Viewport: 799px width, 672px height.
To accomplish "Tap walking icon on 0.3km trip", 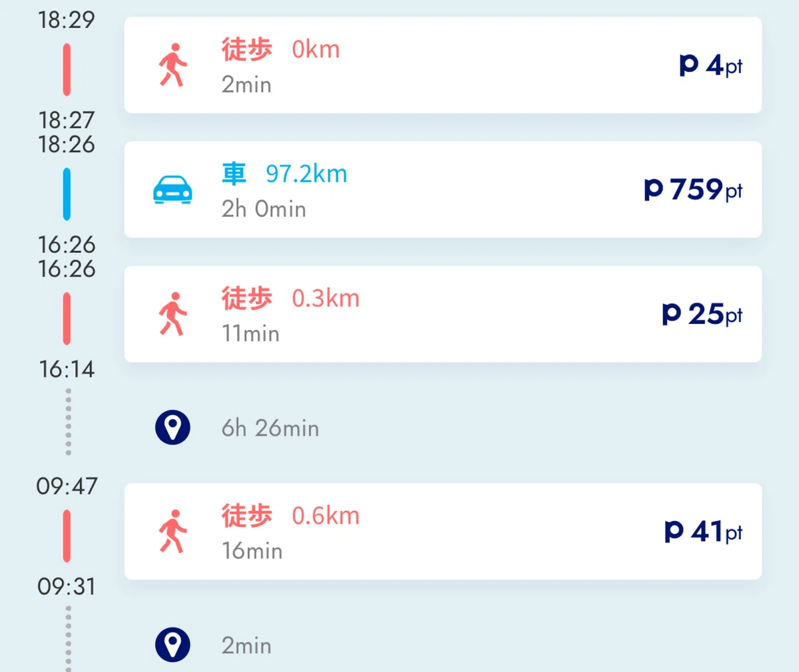I will 172,314.
